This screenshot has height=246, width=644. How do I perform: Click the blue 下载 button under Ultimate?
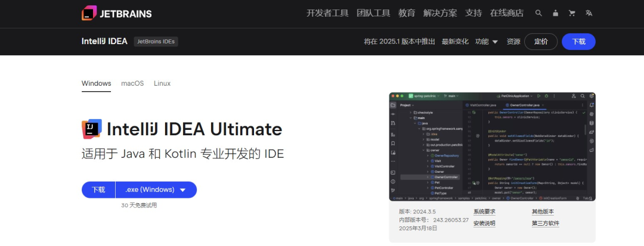[x=98, y=190]
